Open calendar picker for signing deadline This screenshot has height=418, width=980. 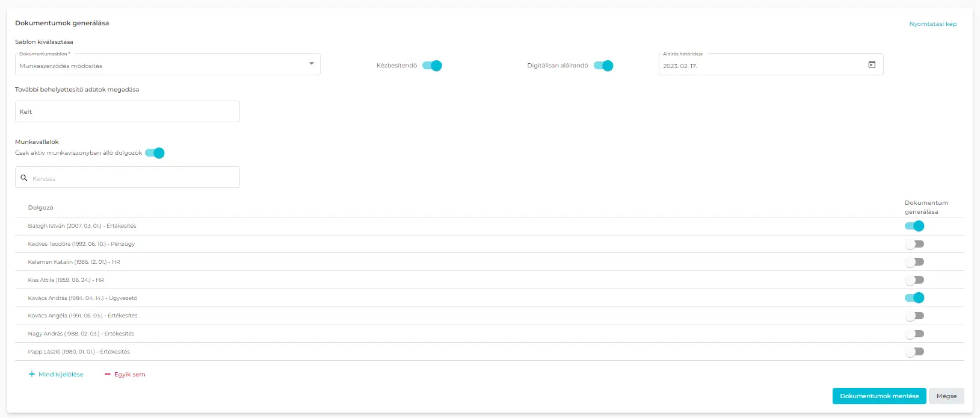point(872,65)
